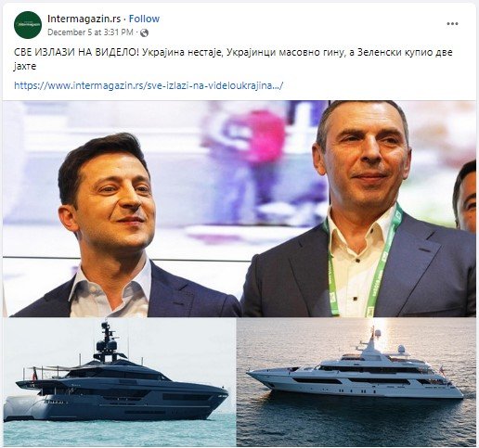Open the December 5 at 3:31 PM timestamp

90,32
